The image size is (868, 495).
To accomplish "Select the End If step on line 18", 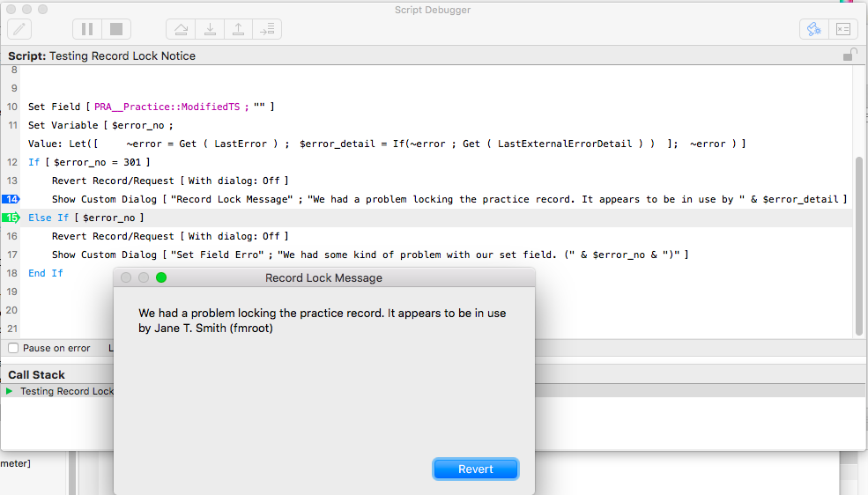I will tap(46, 273).
